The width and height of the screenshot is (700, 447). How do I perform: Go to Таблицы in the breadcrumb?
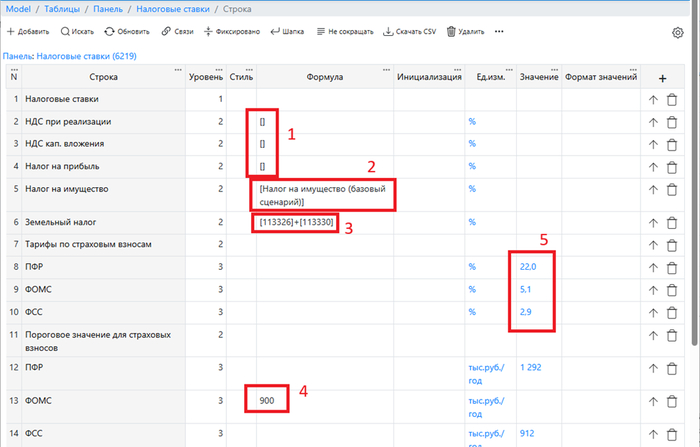pyautogui.click(x=62, y=9)
